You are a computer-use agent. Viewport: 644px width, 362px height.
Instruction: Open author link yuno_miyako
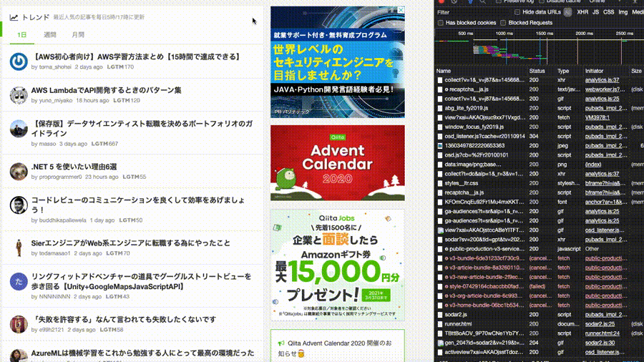click(x=55, y=101)
